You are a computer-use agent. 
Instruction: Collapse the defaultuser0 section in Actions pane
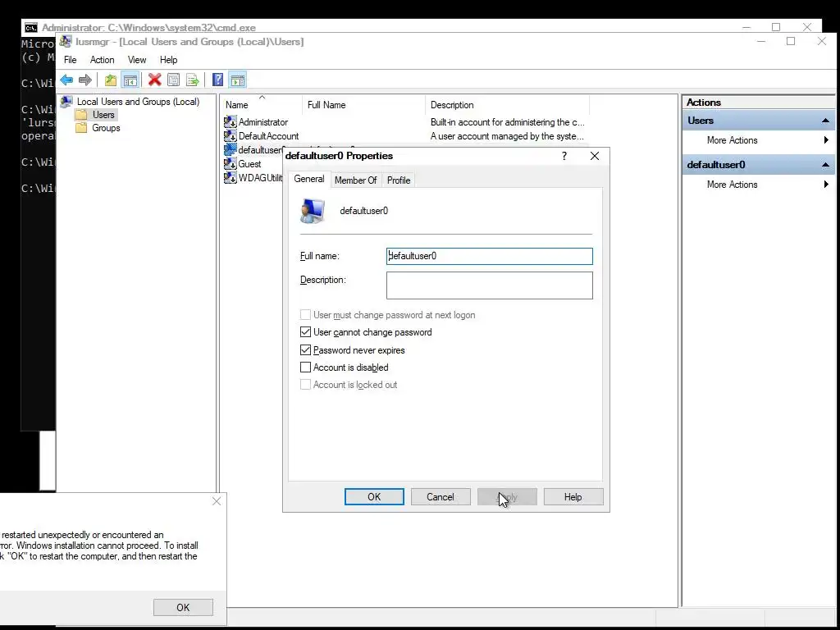[x=825, y=165]
